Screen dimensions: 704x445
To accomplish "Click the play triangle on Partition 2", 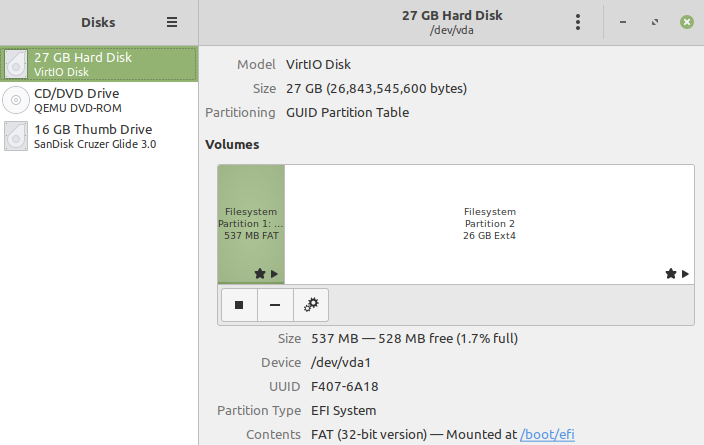I will coord(685,273).
